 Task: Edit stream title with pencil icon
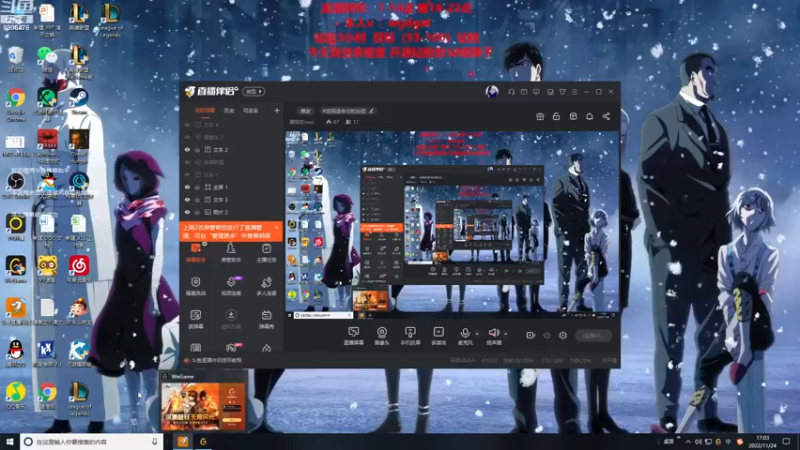tap(371, 111)
